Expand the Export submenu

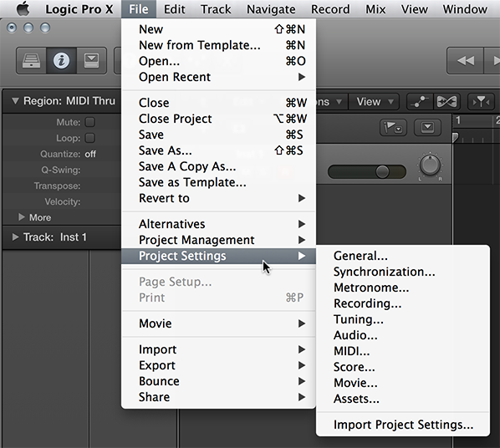219,365
